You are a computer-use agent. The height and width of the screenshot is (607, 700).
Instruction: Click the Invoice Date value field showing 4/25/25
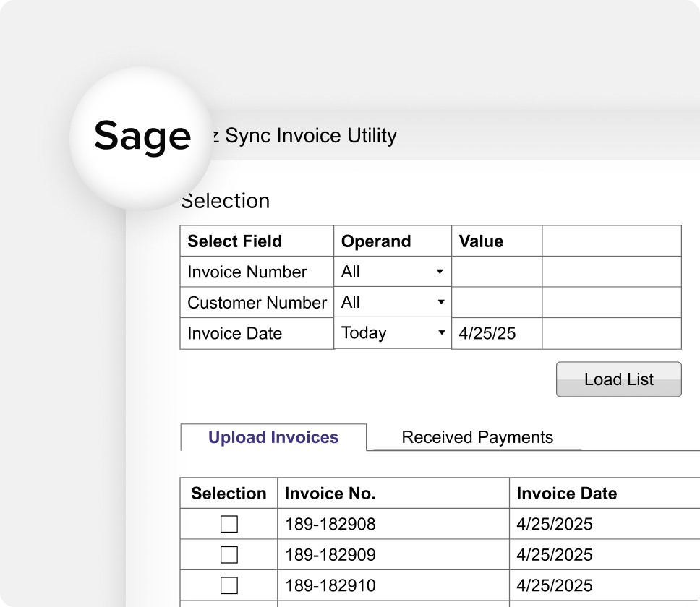pyautogui.click(x=496, y=333)
